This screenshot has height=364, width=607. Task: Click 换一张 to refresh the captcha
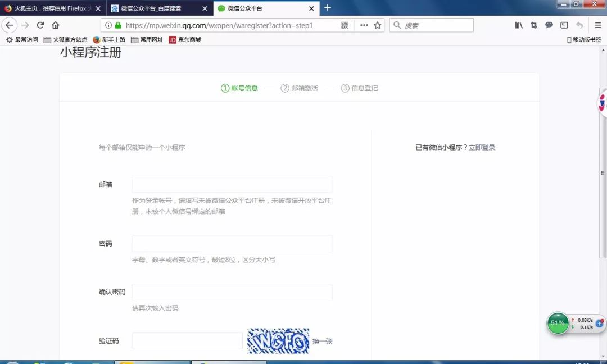tap(323, 341)
